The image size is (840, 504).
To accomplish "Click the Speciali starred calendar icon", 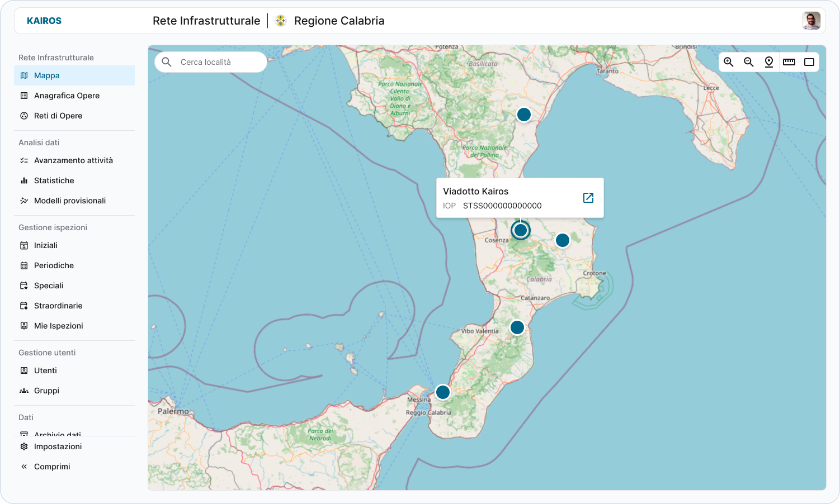I will (x=24, y=286).
